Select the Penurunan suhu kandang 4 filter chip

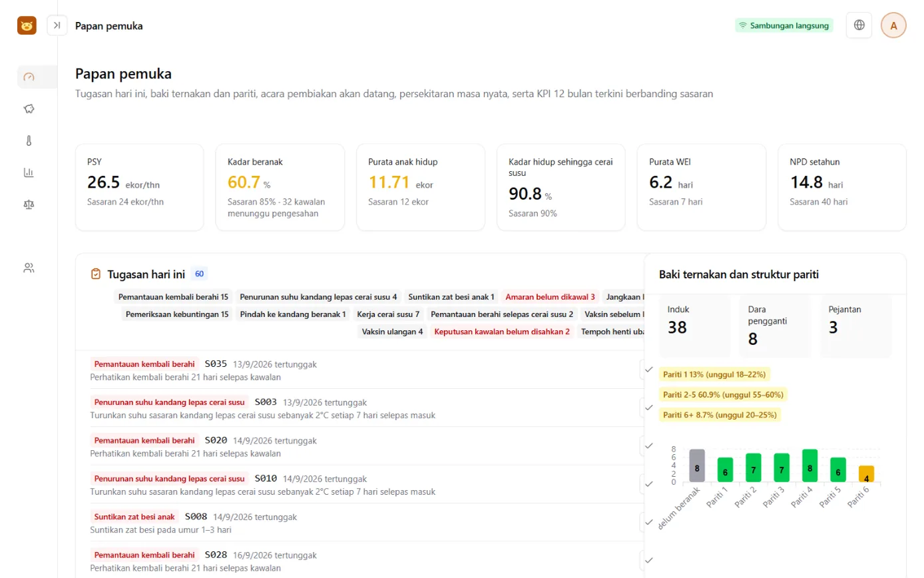pos(318,297)
